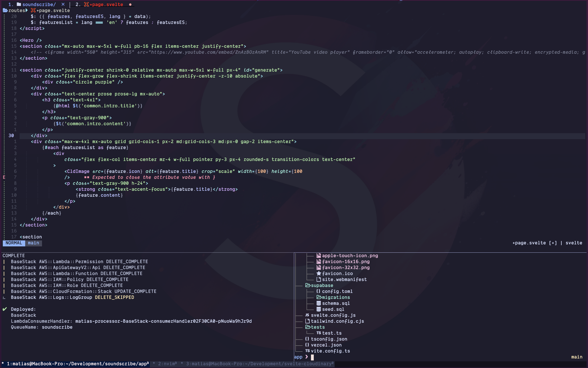Click the braces icon beside tsconfig.json

tap(307, 339)
